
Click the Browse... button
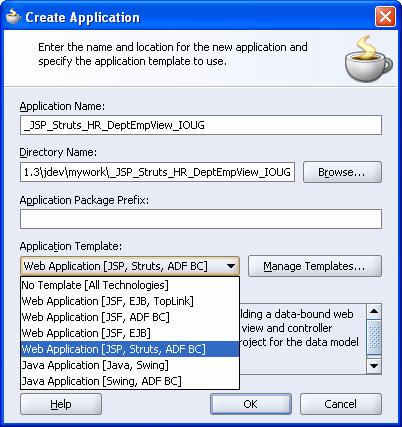(x=342, y=172)
